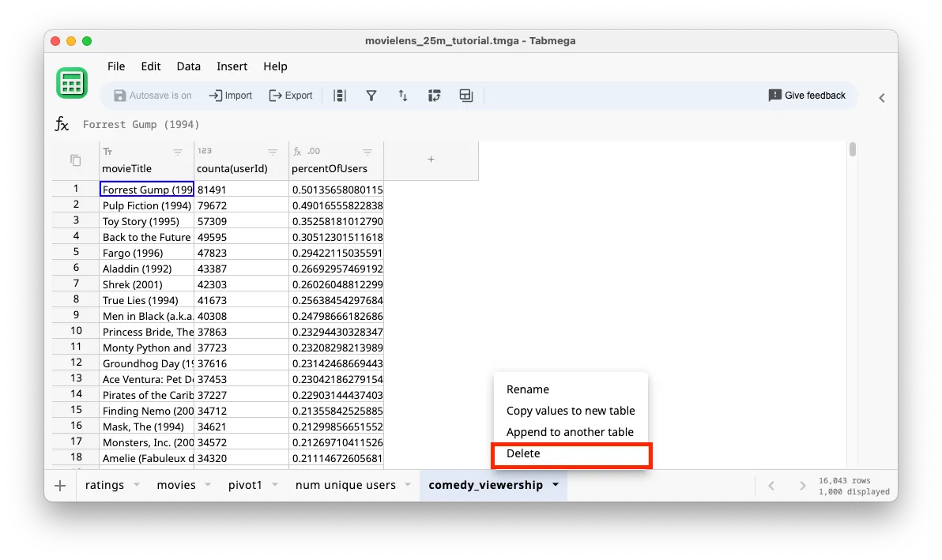This screenshot has height=560, width=942.
Task: Collapse the right side panel chevron
Action: click(x=882, y=98)
